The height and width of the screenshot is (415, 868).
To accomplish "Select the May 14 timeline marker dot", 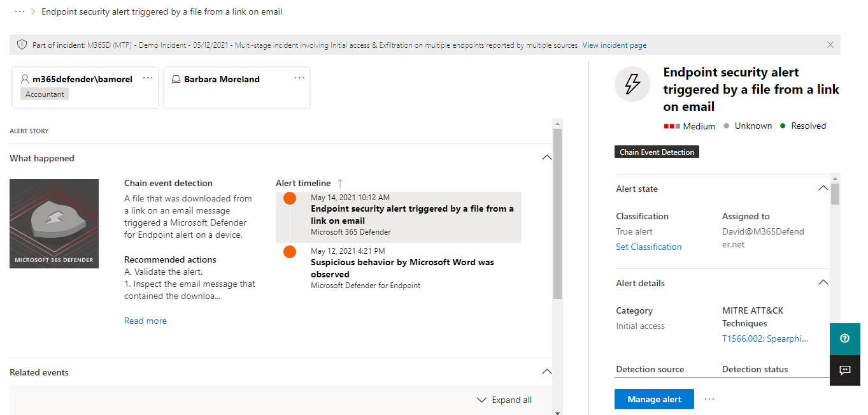I will (x=290, y=198).
